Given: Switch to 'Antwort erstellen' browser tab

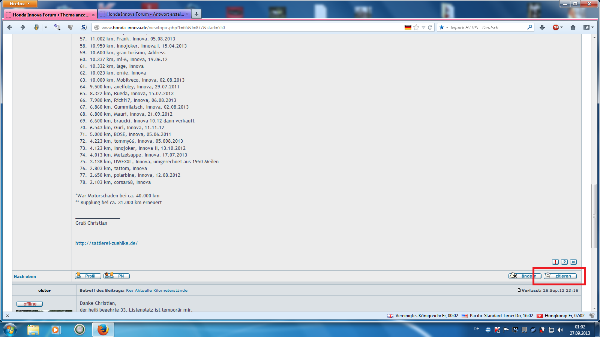Looking at the screenshot, I should point(144,14).
